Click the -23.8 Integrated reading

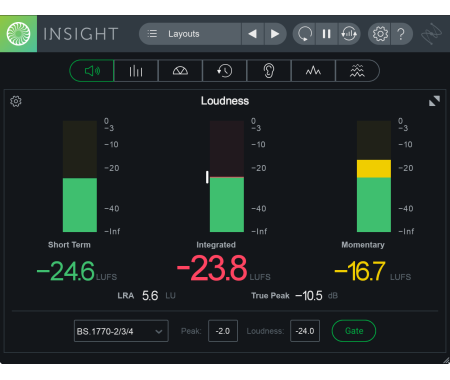click(212, 268)
